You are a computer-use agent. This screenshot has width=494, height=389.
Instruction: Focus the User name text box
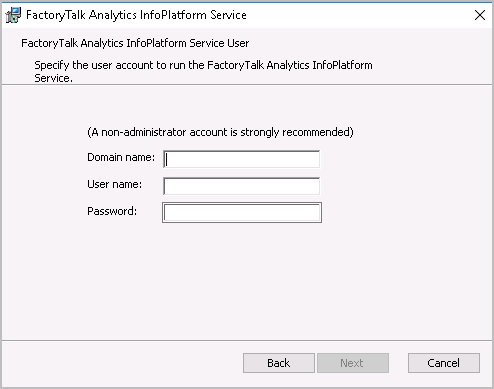tap(242, 186)
